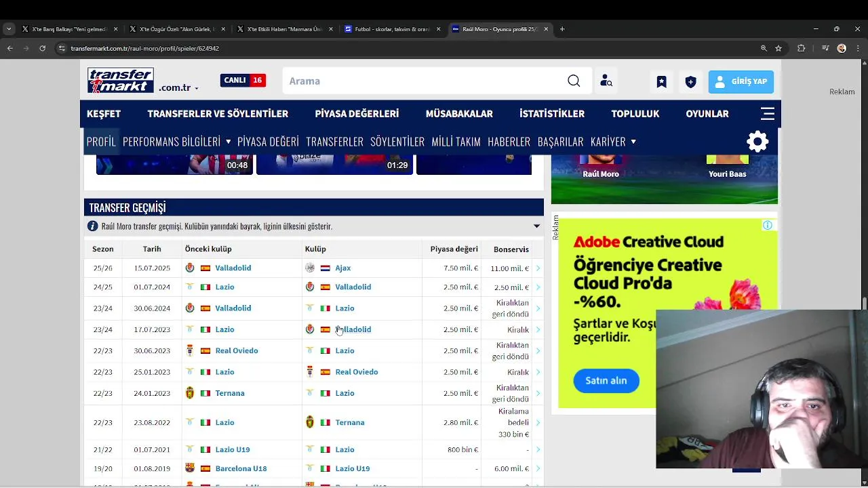Viewport: 868px width, 488px height.
Task: Open the media control icon in the browser toolbar
Action: [x=825, y=48]
